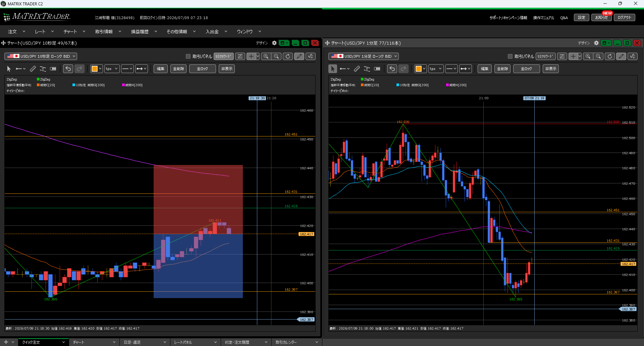Viewport: 644px width, 346px height.
Task: Open the レート menu
Action: (44, 32)
